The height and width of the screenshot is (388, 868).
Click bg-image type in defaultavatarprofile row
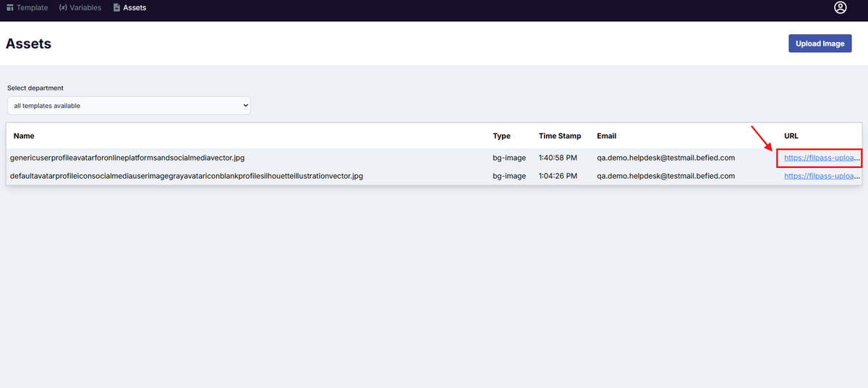(x=509, y=176)
